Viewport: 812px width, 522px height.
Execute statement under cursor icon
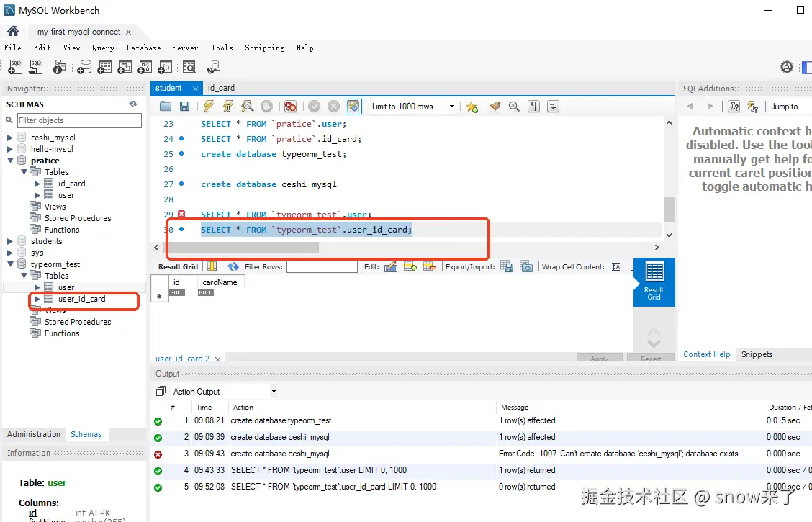coord(228,106)
